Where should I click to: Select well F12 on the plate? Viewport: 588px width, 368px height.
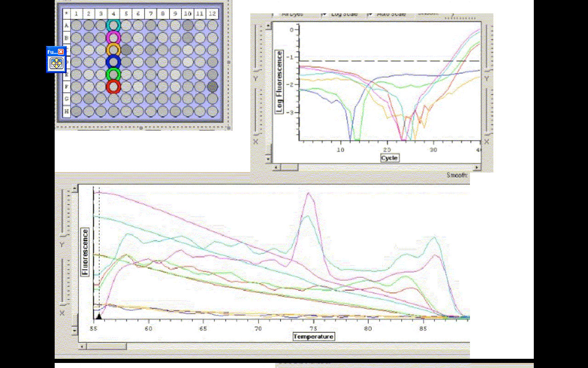click(x=212, y=86)
